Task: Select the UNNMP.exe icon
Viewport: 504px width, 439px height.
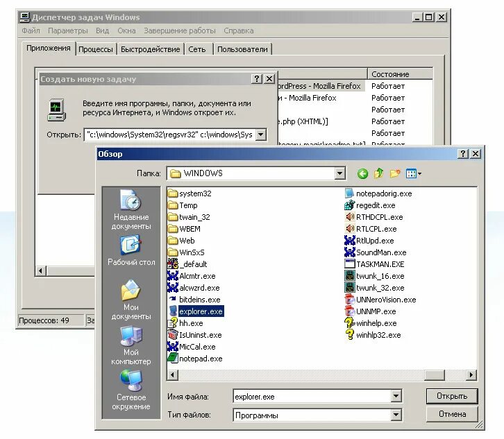Action: tap(350, 311)
